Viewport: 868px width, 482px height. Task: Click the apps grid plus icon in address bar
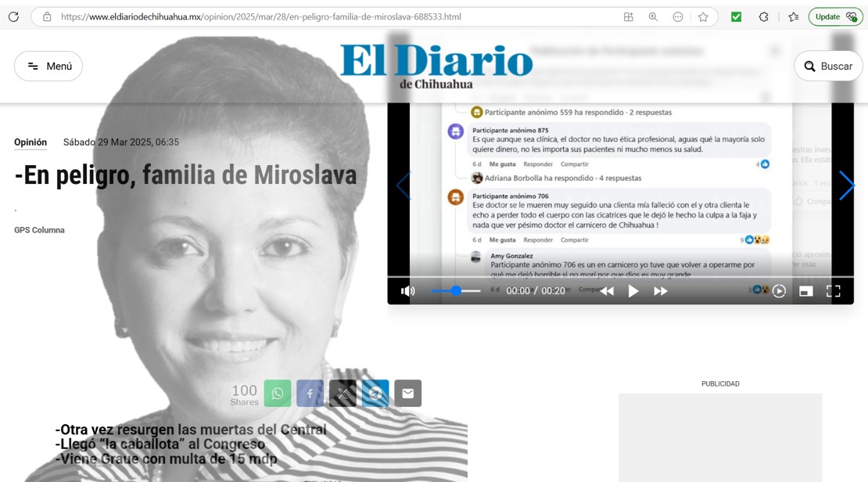[628, 16]
